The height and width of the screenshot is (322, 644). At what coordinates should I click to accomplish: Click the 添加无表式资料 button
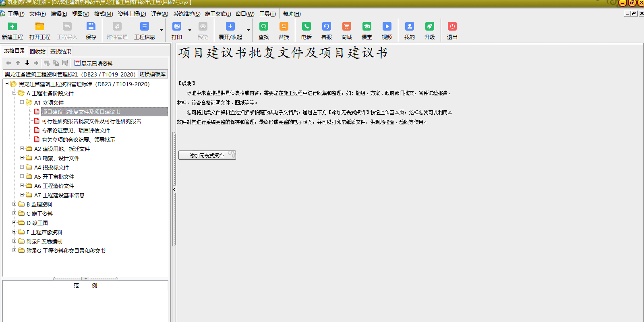[x=207, y=155]
